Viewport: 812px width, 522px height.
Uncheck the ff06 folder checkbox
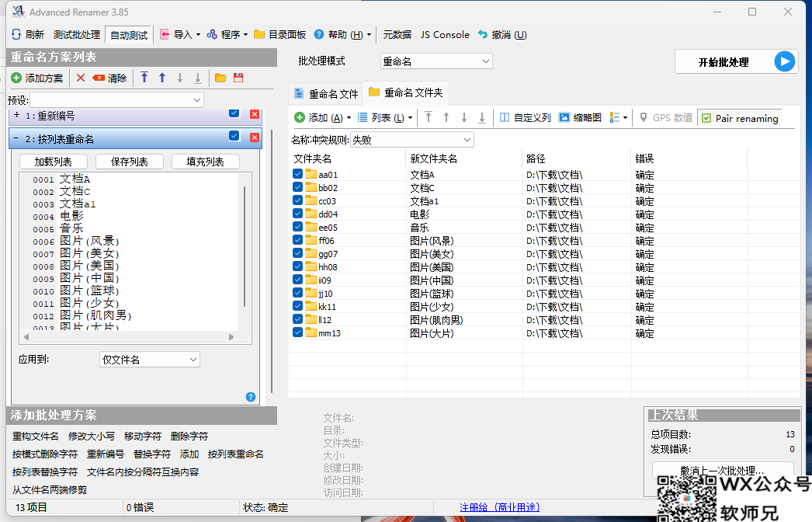coord(298,239)
